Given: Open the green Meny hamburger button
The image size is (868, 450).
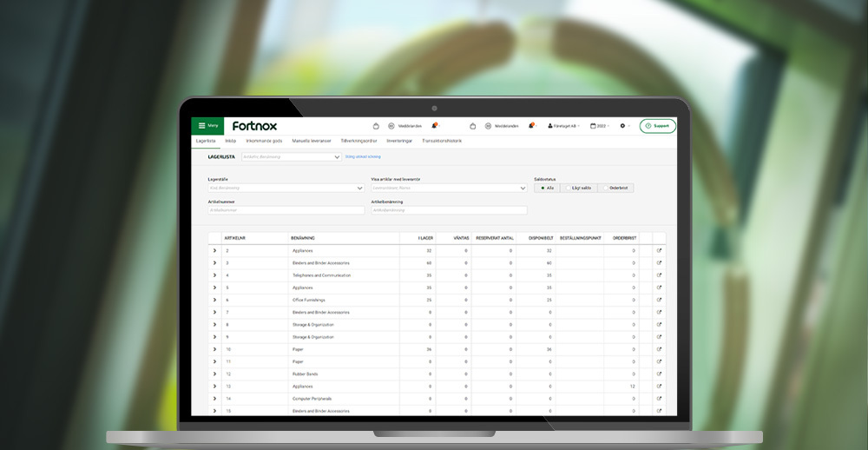Looking at the screenshot, I should coord(207,126).
